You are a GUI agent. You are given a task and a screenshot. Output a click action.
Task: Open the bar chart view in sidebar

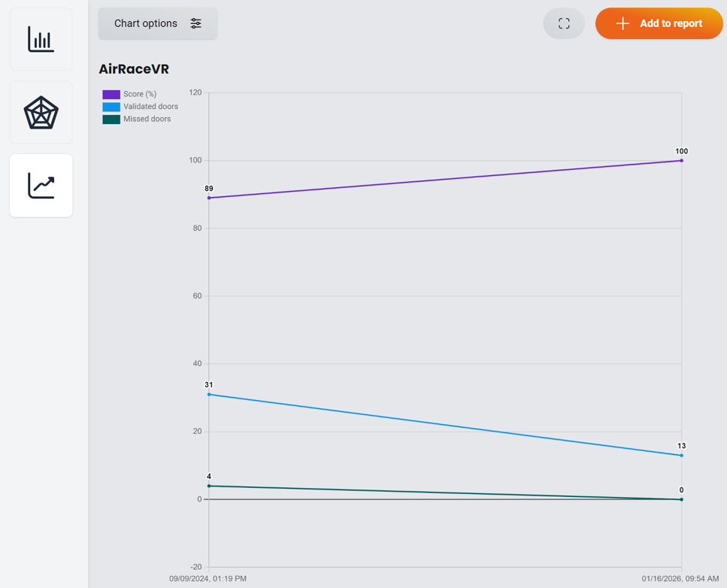(41, 39)
